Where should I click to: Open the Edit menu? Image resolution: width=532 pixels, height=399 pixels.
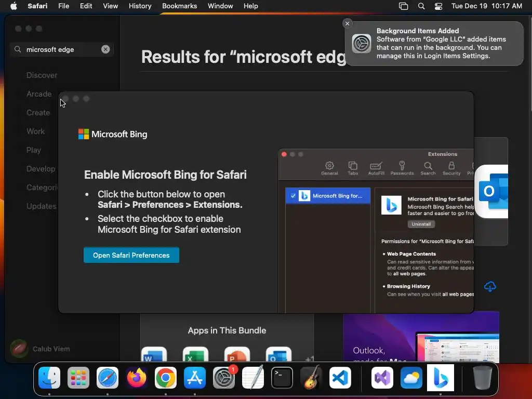pos(86,6)
